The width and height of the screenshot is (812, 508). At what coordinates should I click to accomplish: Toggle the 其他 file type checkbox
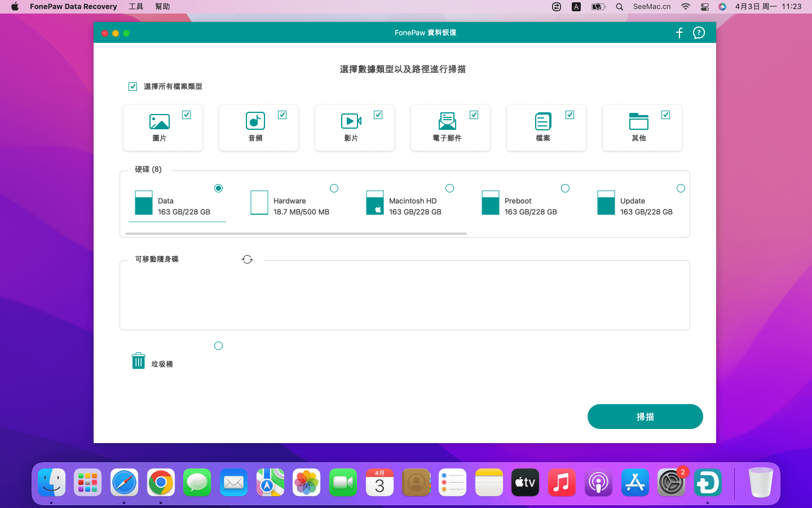point(666,115)
